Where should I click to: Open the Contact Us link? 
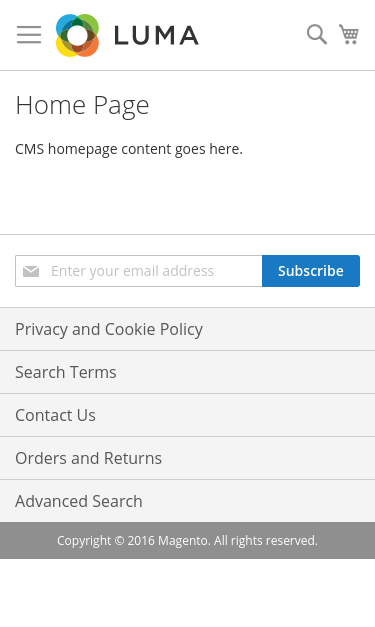(55, 415)
